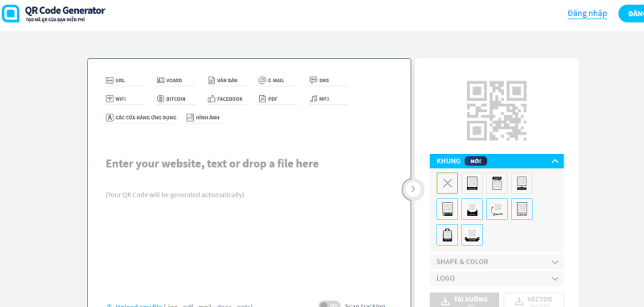This screenshot has height=307, width=644.
Task: Choose the VCARD QR type
Action: [x=175, y=81]
